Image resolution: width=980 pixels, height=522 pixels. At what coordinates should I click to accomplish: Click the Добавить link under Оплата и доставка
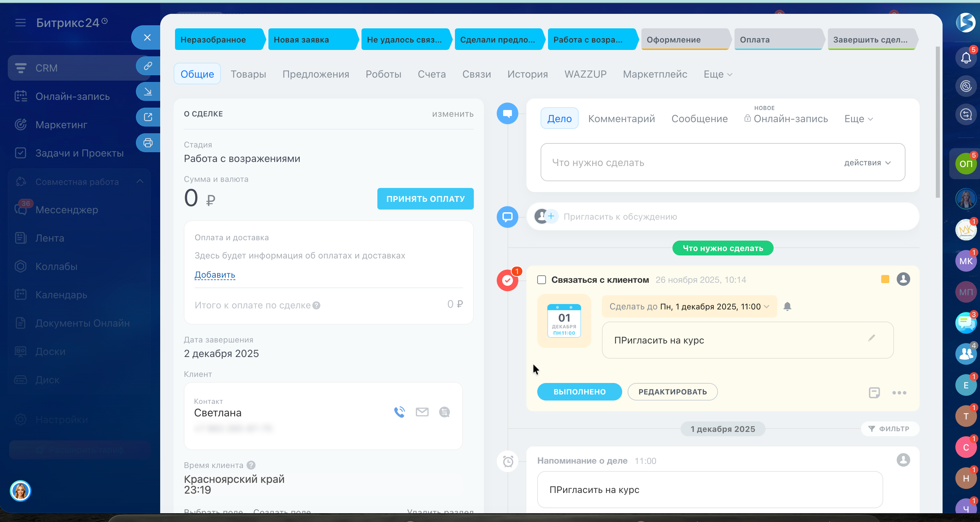click(214, 275)
